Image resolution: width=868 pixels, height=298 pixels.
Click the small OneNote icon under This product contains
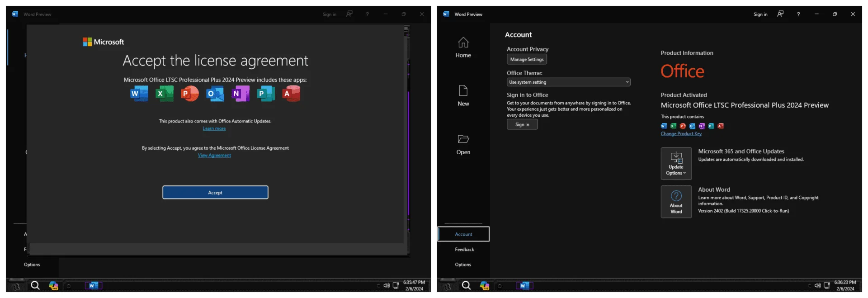(x=702, y=126)
